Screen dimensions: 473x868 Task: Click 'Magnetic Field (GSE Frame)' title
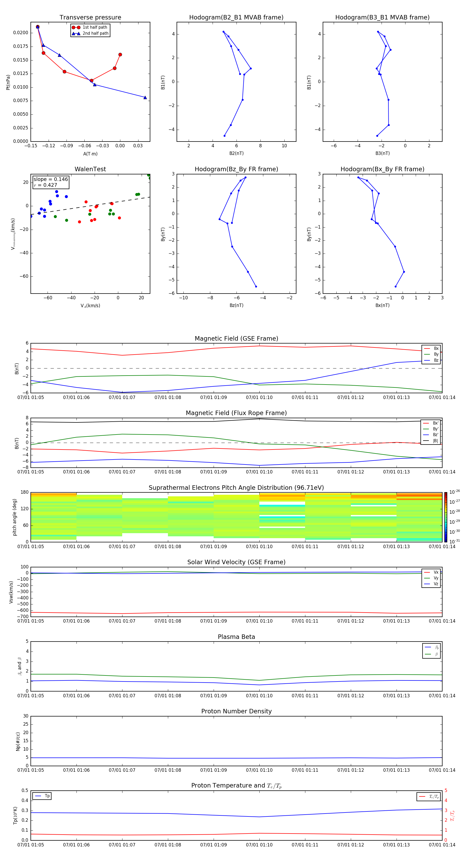click(x=236, y=339)
